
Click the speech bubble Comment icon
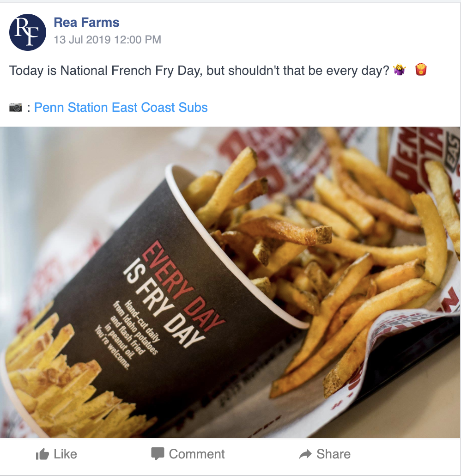[x=158, y=454]
